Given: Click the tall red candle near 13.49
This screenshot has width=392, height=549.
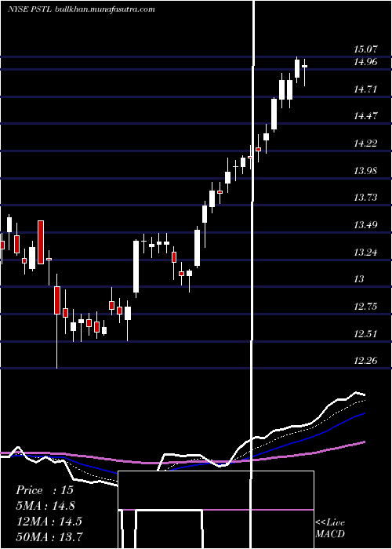Looking at the screenshot, I should 41,242.
